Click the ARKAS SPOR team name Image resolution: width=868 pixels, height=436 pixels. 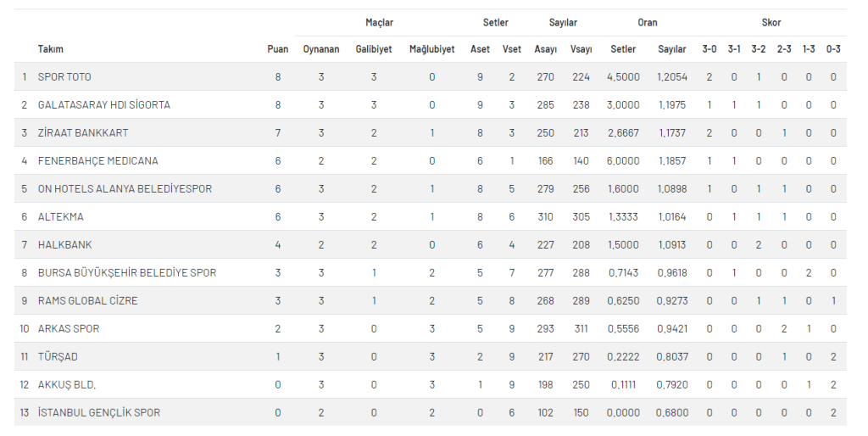[x=69, y=329]
